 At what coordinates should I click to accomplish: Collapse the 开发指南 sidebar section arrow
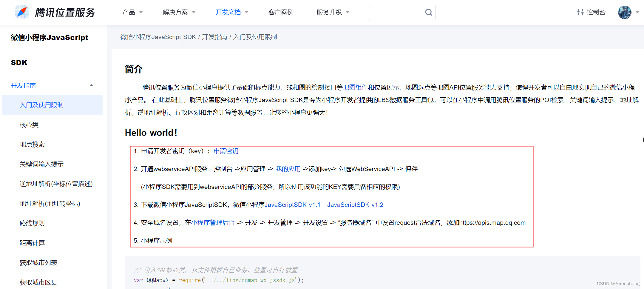click(92, 85)
